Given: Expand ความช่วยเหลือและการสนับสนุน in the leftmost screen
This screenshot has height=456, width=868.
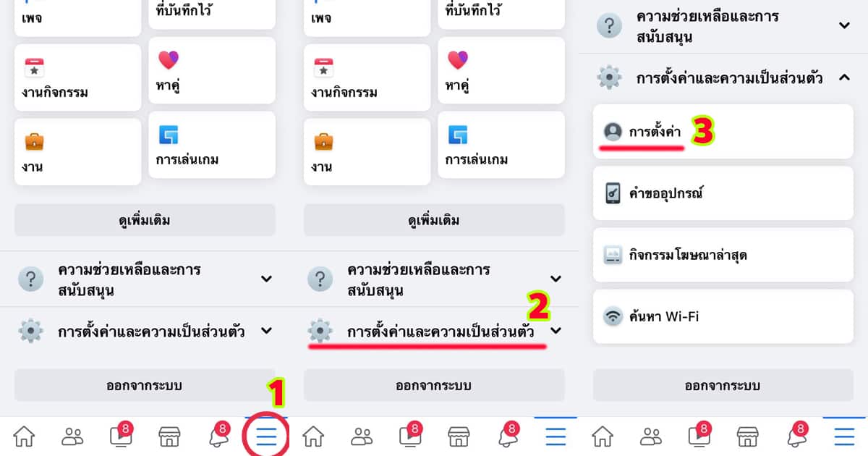Looking at the screenshot, I should tap(145, 279).
